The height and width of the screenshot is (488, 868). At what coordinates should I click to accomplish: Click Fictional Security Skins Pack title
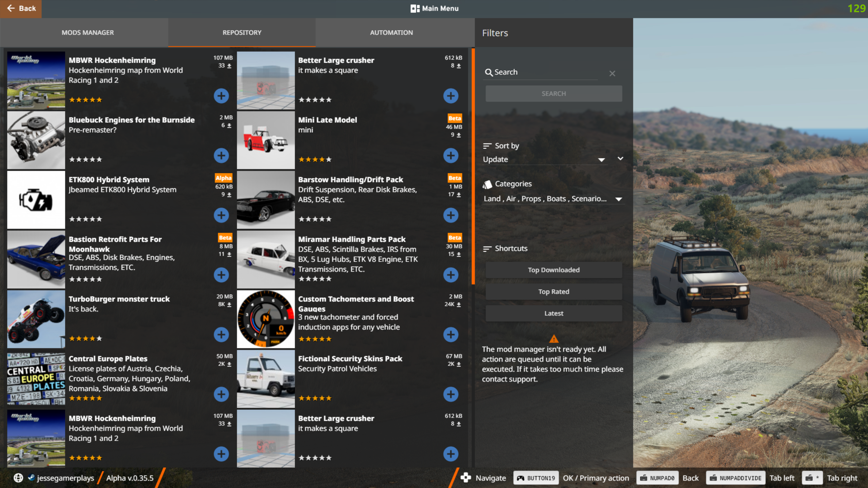[350, 359]
